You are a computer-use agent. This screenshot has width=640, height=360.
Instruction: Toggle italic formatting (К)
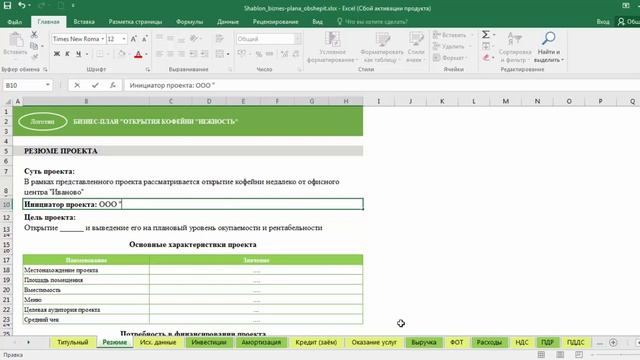(67, 54)
